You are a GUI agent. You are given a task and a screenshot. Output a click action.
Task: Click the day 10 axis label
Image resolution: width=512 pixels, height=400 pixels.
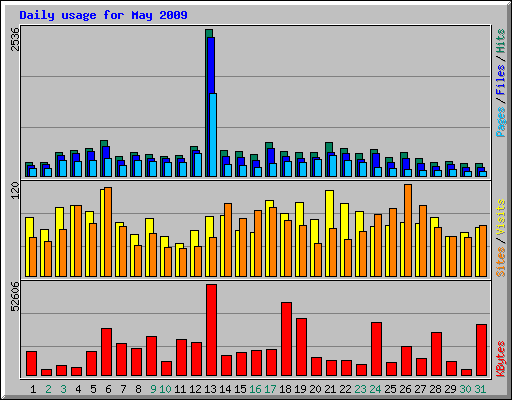tap(165, 389)
